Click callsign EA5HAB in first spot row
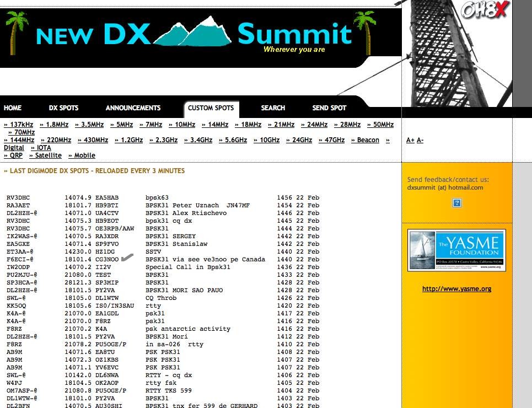The image size is (532, 408). [x=107, y=197]
